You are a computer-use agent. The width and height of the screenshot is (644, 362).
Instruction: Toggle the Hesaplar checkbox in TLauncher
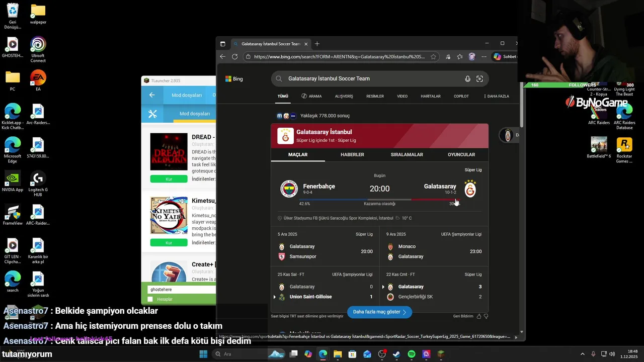point(150,299)
